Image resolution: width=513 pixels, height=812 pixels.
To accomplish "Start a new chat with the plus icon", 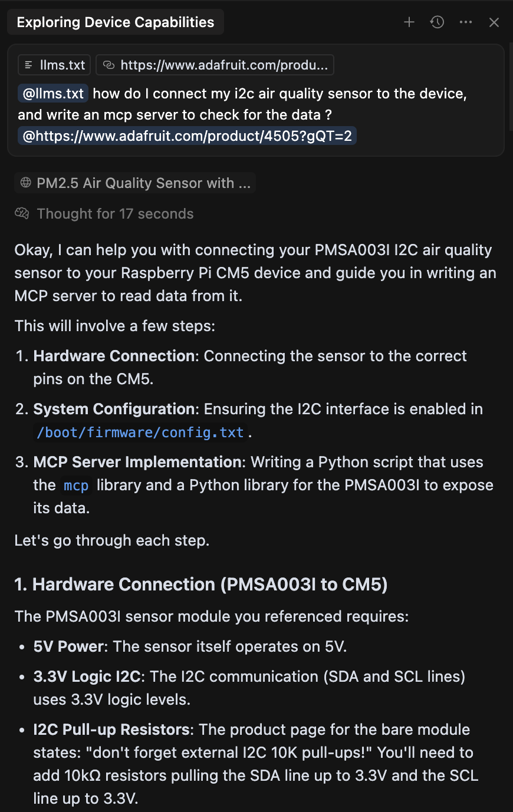I will 409,22.
